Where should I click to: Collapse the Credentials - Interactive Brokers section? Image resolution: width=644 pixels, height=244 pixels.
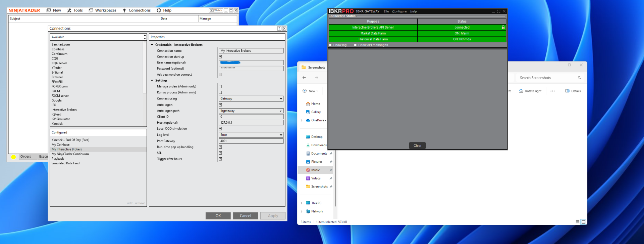pos(152,45)
